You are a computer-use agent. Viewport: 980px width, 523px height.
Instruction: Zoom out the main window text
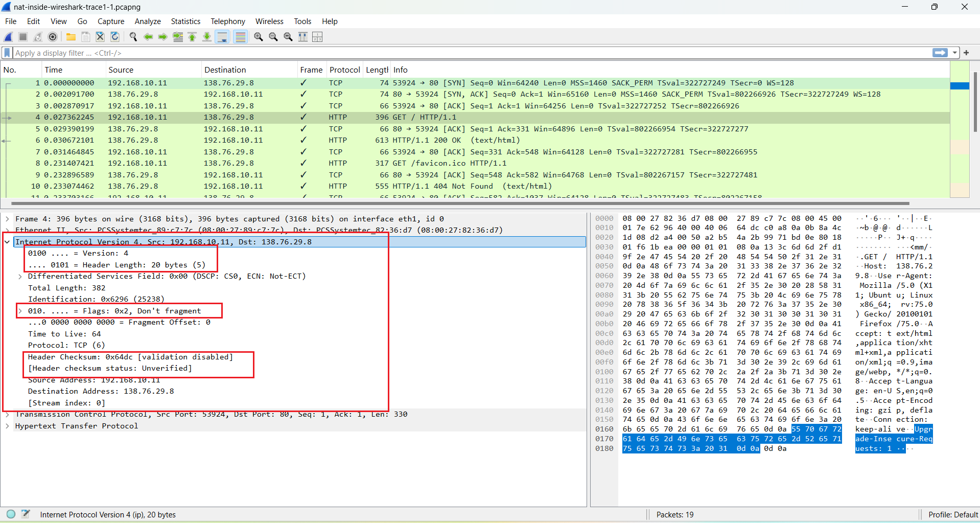(x=273, y=37)
